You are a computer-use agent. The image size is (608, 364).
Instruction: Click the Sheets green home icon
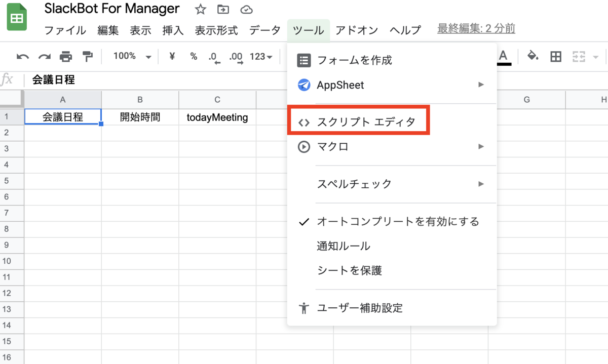coord(17,17)
